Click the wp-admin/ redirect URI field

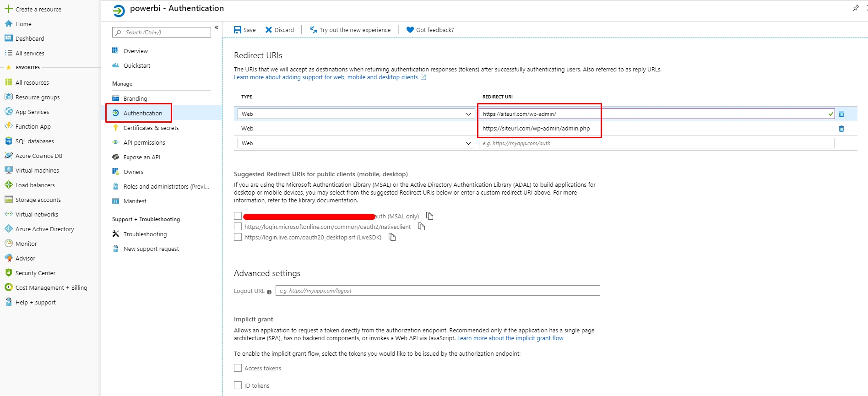(x=656, y=114)
